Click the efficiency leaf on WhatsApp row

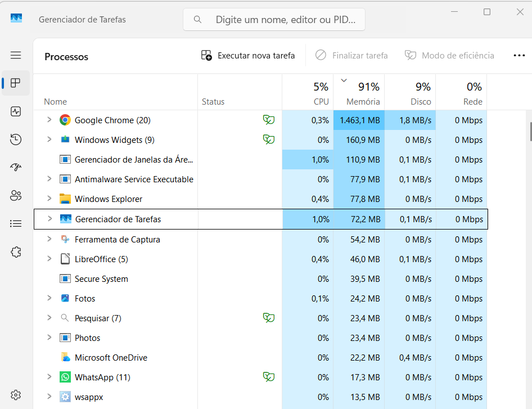(269, 376)
